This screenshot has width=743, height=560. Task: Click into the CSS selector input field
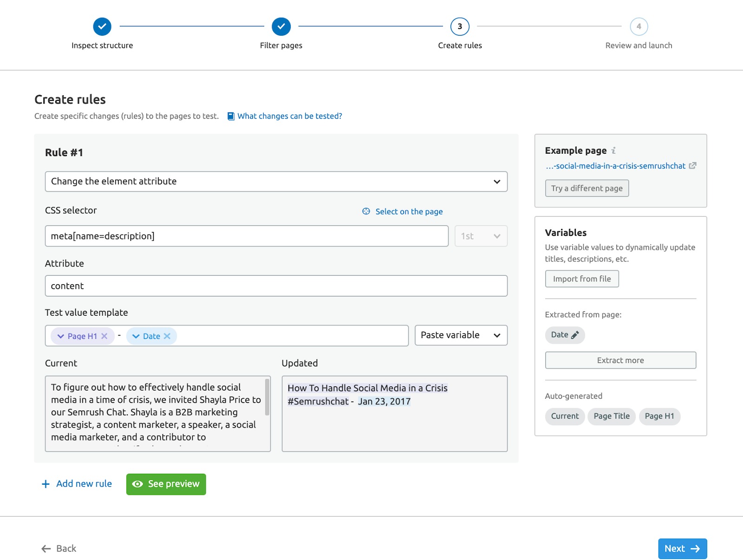pos(246,236)
